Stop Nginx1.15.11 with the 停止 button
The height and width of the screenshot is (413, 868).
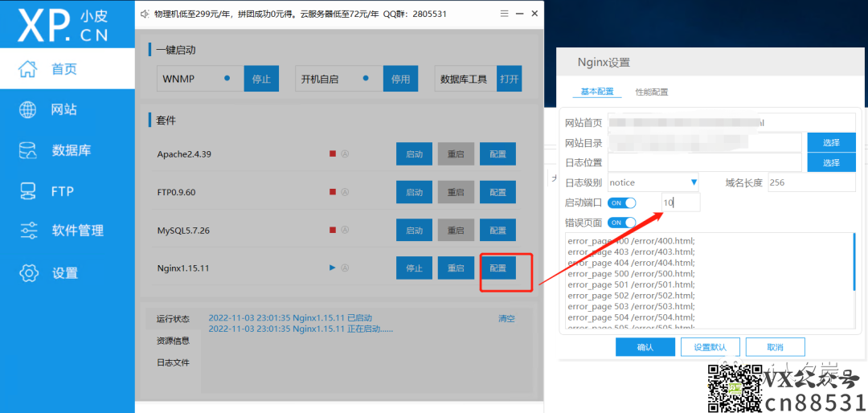(414, 268)
